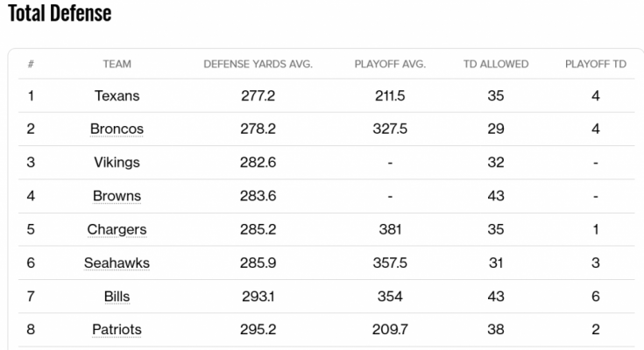Open the Patriots team link
This screenshot has height=350, width=644.
point(117,330)
